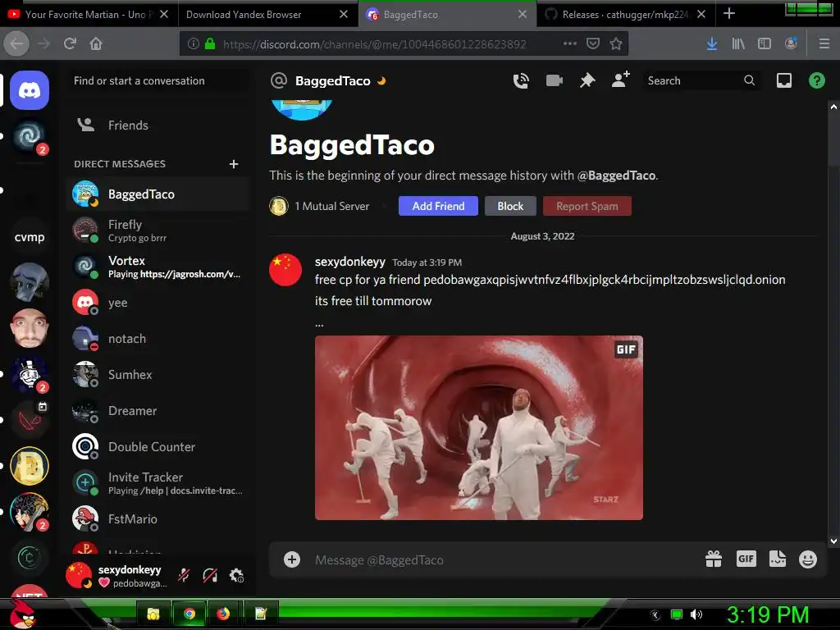Toggle the browser sidebar view
Image resolution: width=840 pixels, height=630 pixels.
tap(765, 43)
